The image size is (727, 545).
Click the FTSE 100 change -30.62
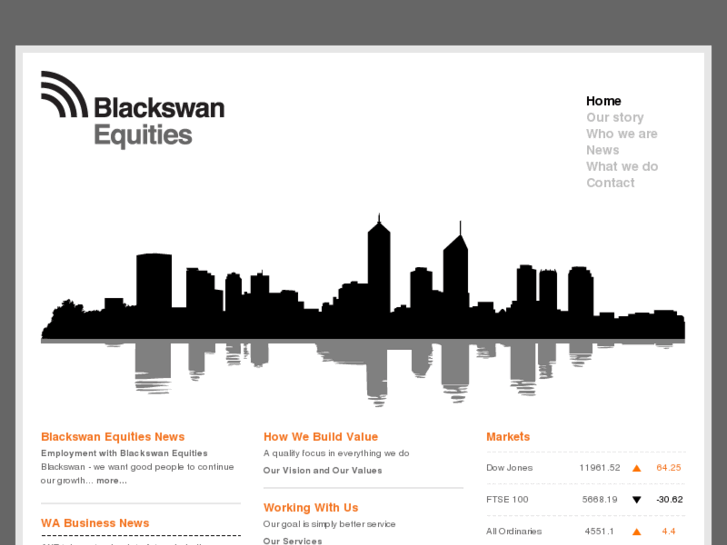tap(670, 500)
